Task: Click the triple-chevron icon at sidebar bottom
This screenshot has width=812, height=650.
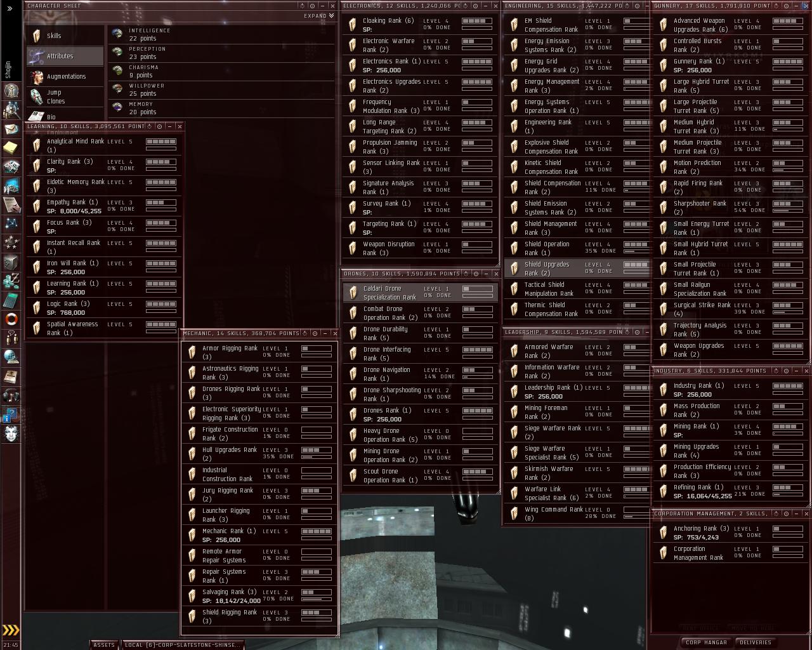Action: (11, 630)
